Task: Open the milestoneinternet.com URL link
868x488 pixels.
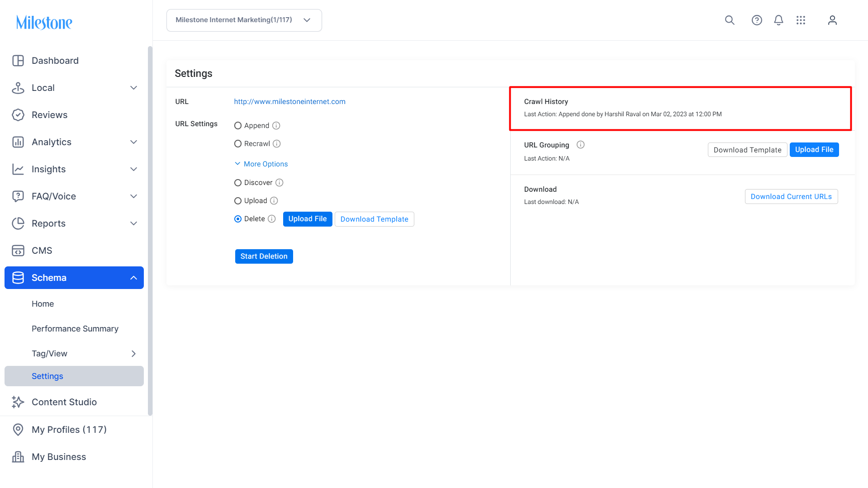Action: (x=289, y=102)
